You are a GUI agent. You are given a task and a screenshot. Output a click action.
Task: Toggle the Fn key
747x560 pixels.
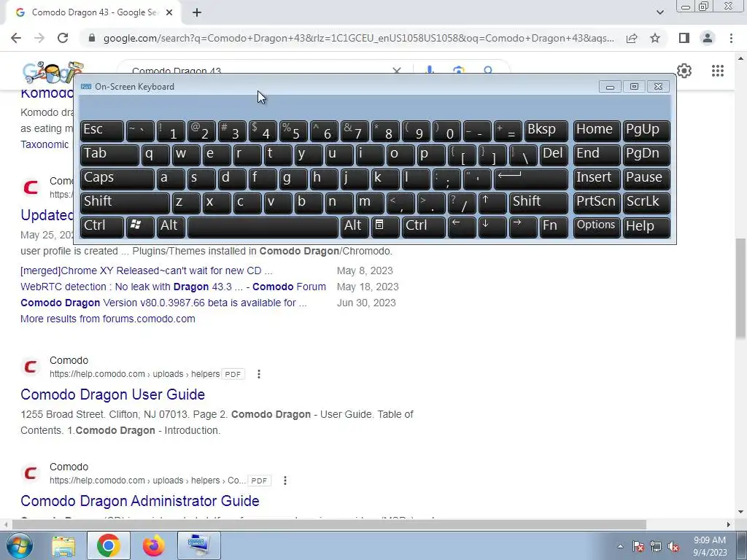554,227
